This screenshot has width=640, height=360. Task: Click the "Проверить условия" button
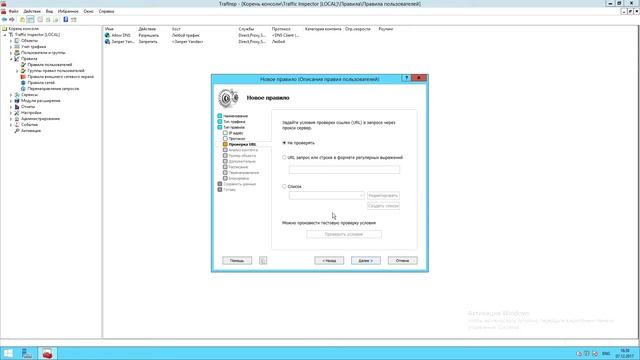pyautogui.click(x=344, y=234)
